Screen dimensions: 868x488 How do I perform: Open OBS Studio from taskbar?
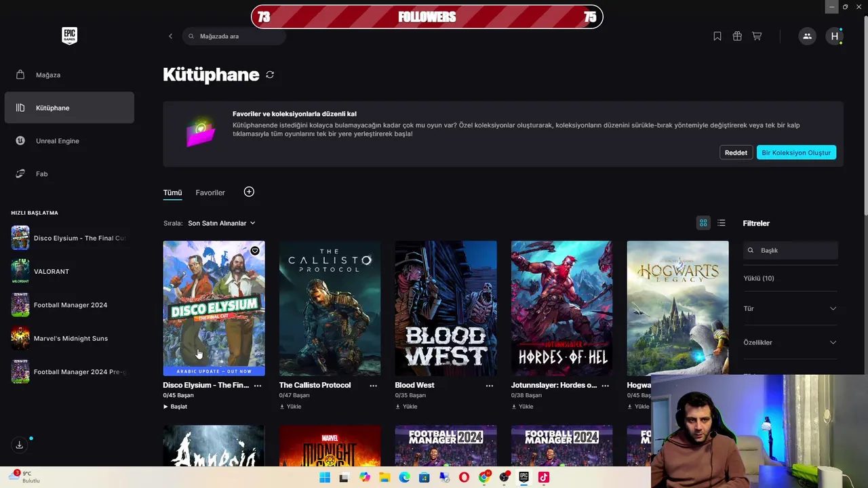coord(504,477)
